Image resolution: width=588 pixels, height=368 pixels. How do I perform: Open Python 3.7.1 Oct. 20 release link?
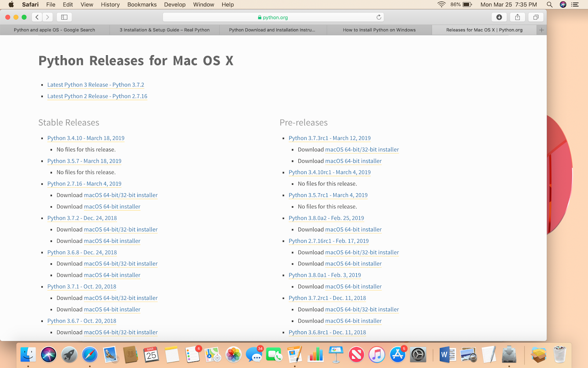(x=82, y=286)
